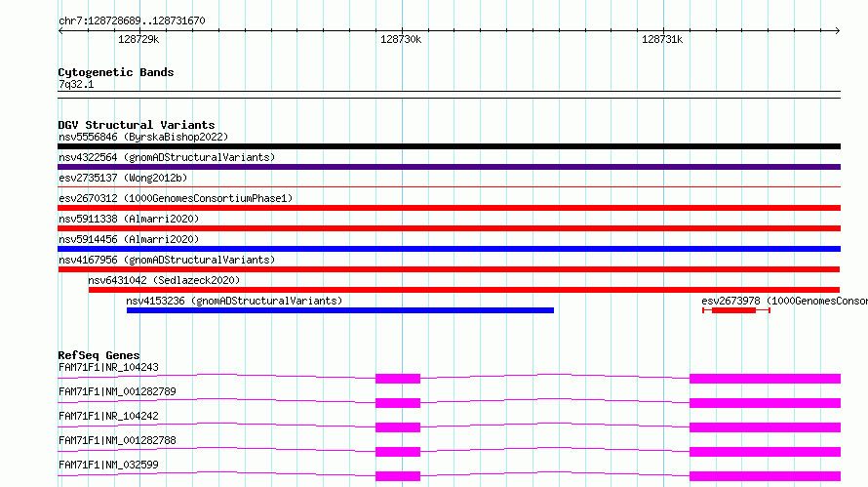
Task: Click the right arrow end of ruler
Action: click(x=838, y=31)
